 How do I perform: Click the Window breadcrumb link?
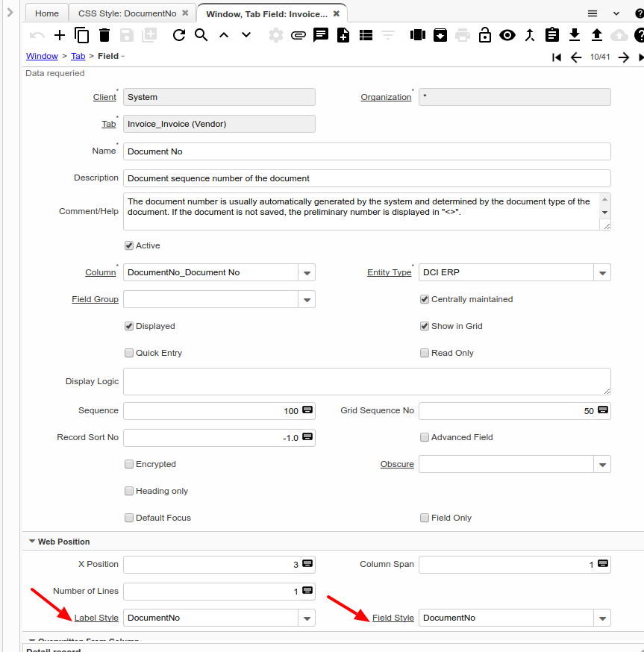pos(42,57)
